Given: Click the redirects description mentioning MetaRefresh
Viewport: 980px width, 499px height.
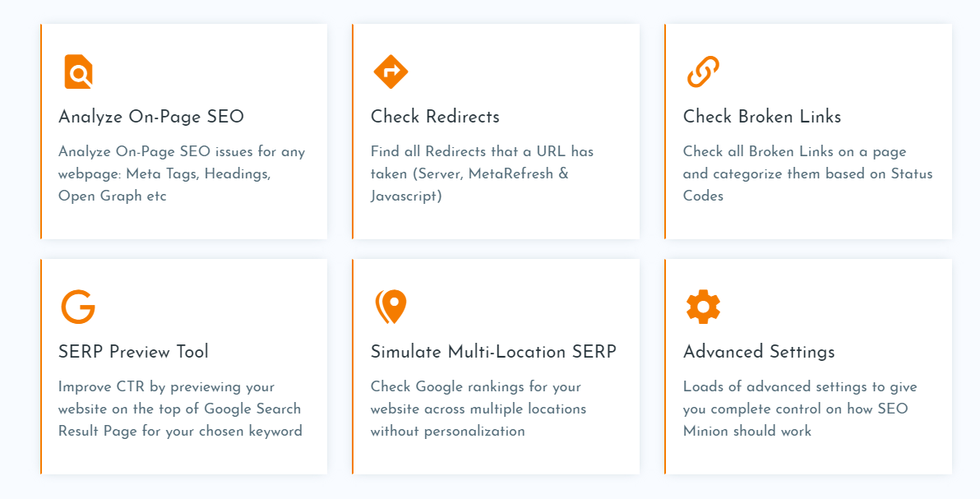Looking at the screenshot, I should click(482, 173).
